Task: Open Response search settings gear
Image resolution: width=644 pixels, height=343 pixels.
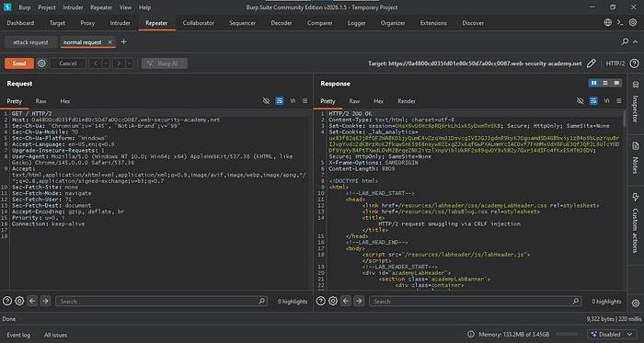Action: (333, 301)
